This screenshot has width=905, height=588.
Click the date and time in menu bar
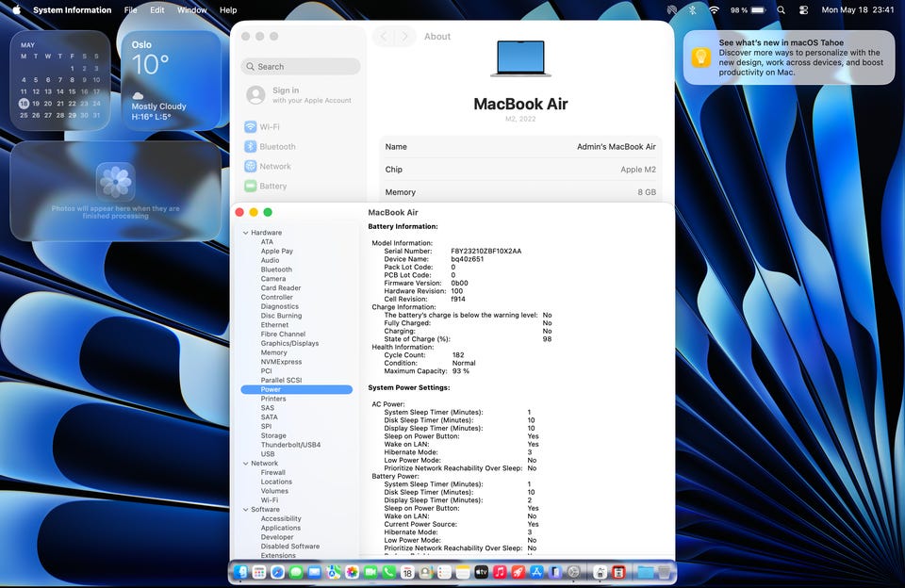click(858, 9)
